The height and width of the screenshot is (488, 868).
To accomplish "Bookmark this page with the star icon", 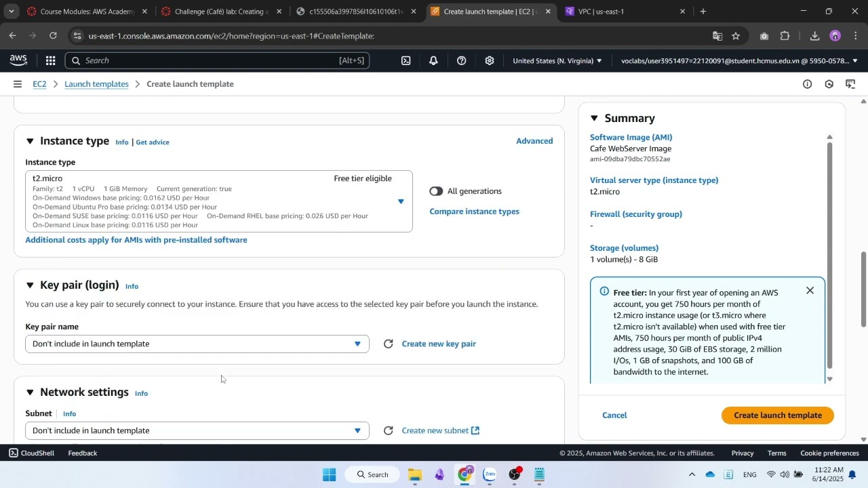I will 736,36.
